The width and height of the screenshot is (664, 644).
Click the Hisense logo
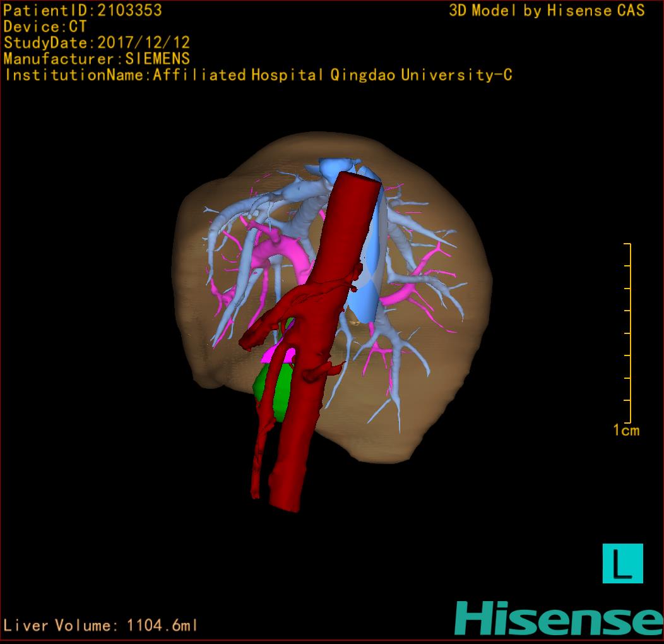(559, 618)
